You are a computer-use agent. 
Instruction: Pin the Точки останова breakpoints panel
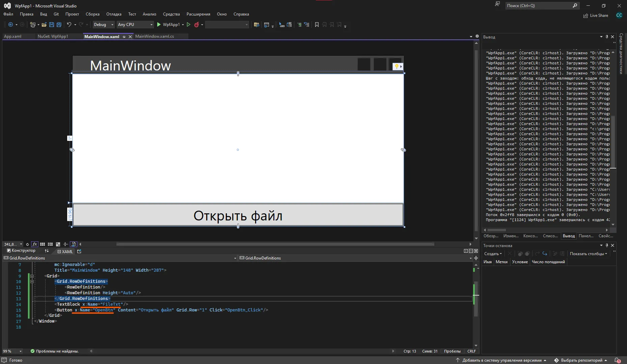tap(607, 245)
